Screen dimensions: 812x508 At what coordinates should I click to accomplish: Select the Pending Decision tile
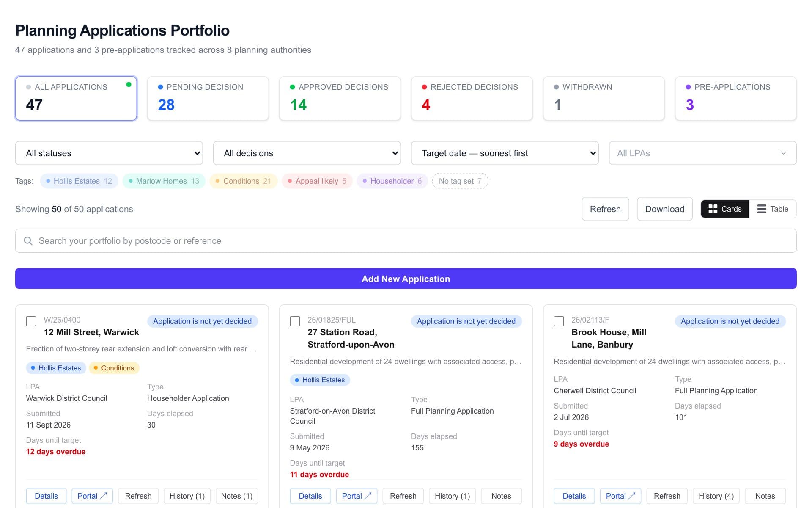pos(208,98)
